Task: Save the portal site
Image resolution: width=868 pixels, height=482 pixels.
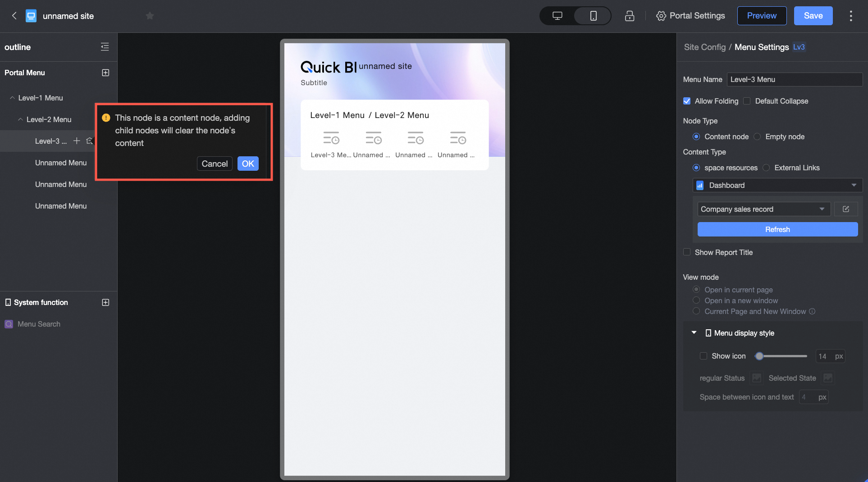Action: [x=813, y=16]
